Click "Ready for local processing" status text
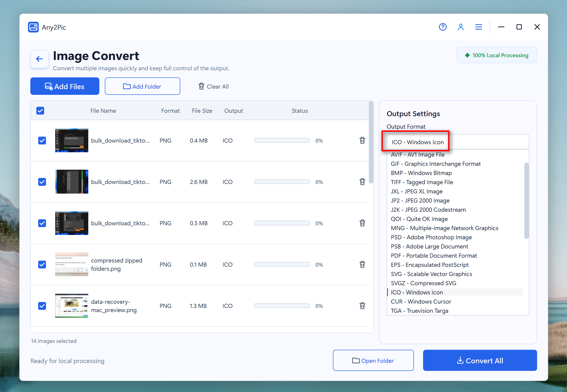The height and width of the screenshot is (392, 567). coord(67,361)
